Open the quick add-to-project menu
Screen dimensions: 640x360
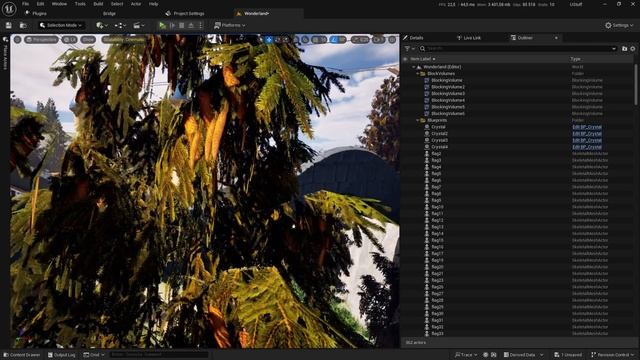[102, 25]
